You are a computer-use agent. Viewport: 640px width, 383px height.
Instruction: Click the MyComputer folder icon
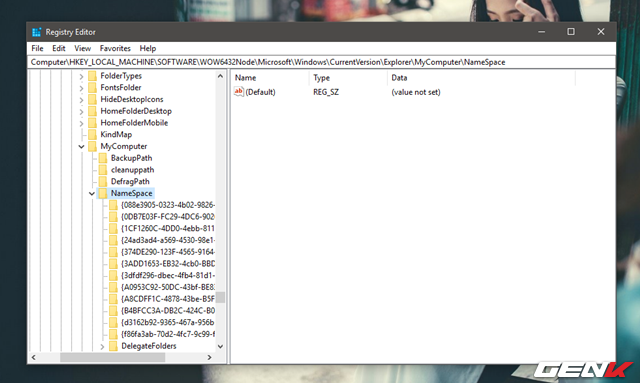coord(93,146)
